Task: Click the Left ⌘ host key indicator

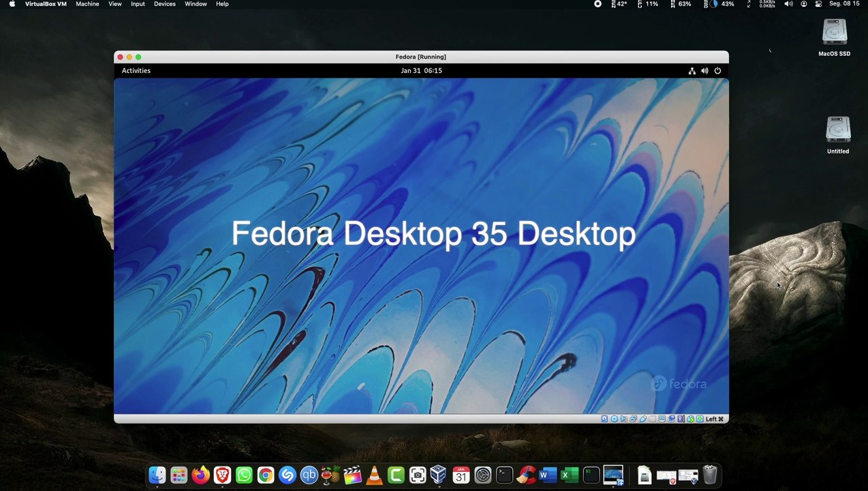Action: tap(715, 419)
